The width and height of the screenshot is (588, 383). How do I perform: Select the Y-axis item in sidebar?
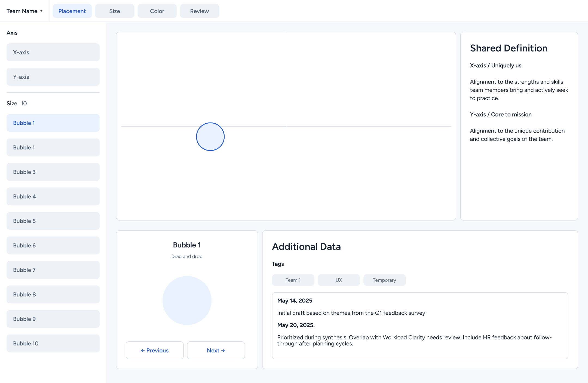pyautogui.click(x=53, y=77)
